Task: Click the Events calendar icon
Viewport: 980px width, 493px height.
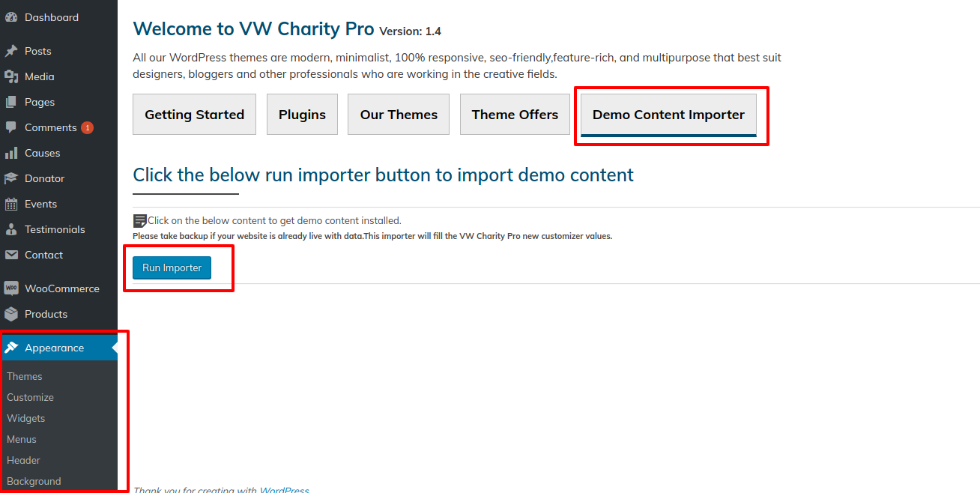Action: [x=11, y=204]
